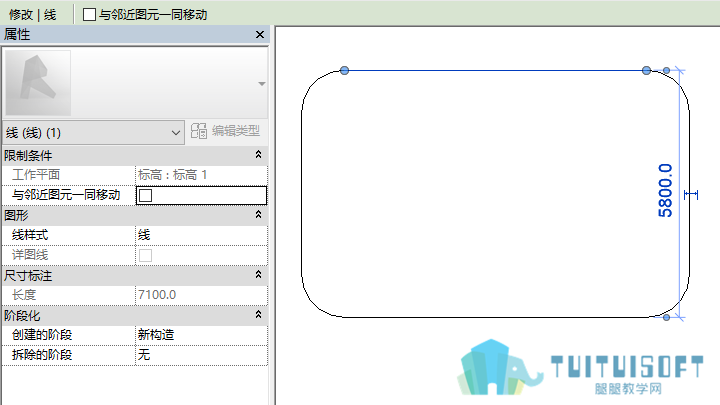Tick the 与邻近图元一同移动 checkbox in properties row

coord(146,195)
